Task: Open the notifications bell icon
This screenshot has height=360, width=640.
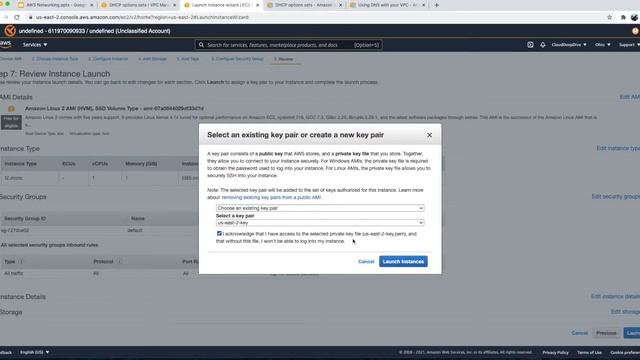Action: (543, 45)
